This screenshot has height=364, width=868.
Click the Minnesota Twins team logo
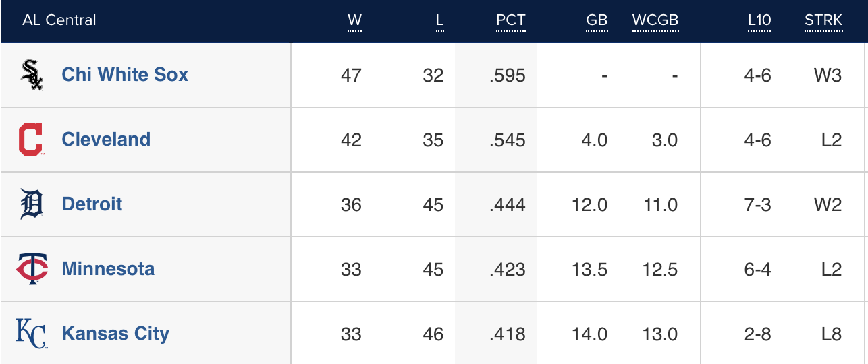[32, 269]
